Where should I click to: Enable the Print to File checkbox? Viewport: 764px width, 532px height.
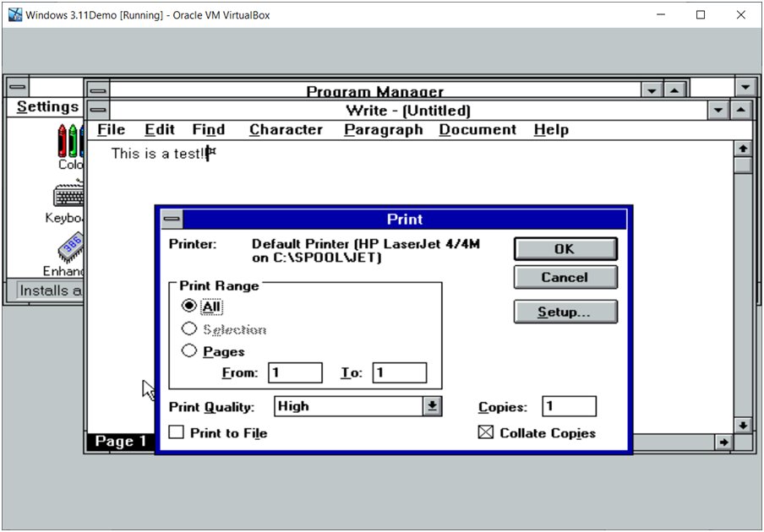click(x=176, y=432)
